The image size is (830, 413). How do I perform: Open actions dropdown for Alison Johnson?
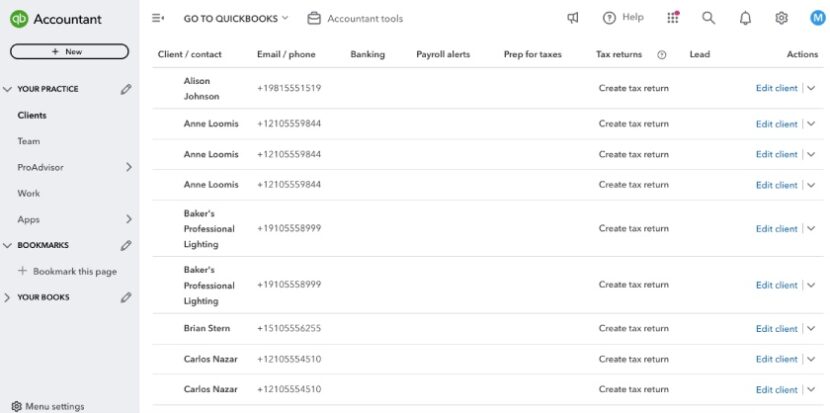point(811,88)
